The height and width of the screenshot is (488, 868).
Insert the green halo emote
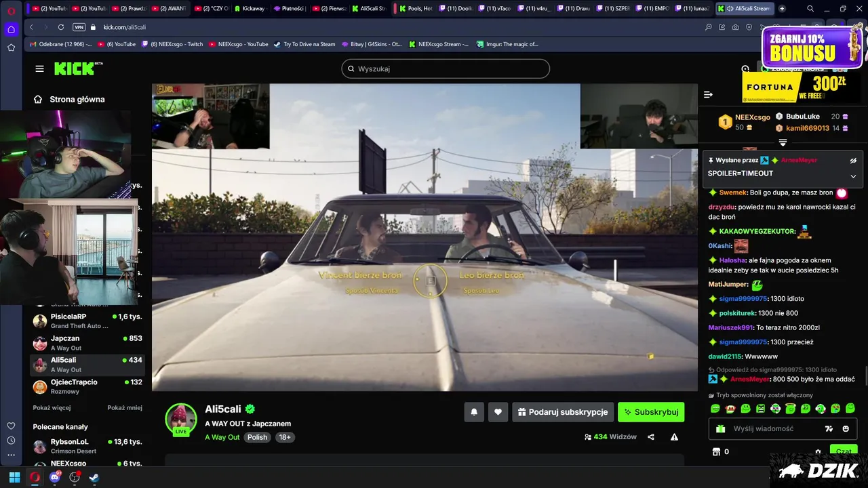(x=791, y=409)
